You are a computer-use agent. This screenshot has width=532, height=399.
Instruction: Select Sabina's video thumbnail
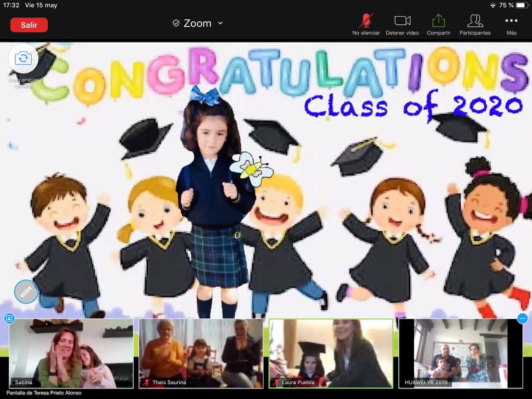click(71, 353)
